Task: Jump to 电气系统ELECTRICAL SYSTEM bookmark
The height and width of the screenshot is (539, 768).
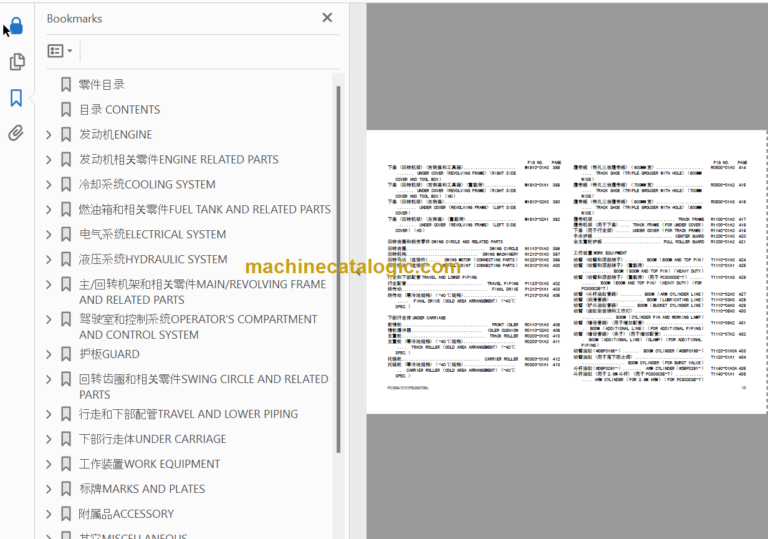Action: pos(152,234)
